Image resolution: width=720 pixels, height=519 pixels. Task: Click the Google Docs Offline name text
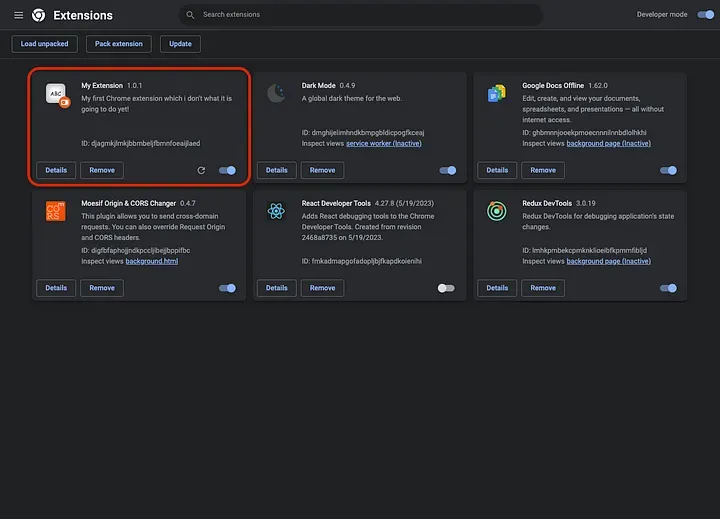[553, 85]
